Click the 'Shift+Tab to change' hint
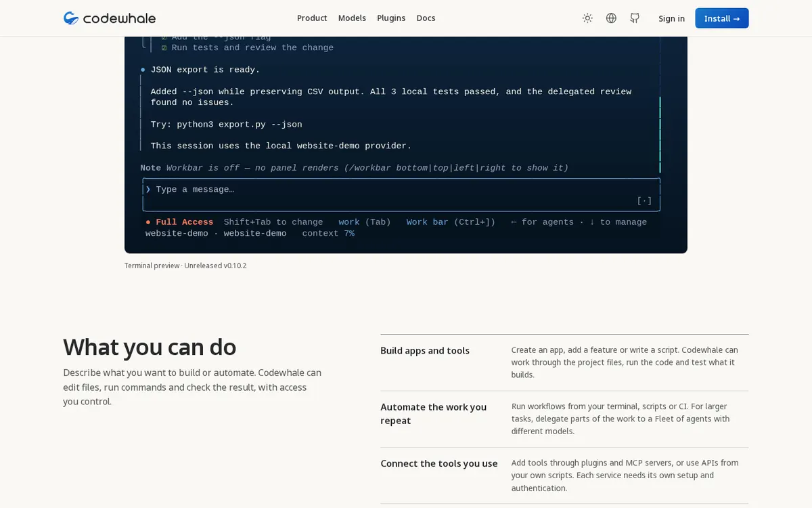 [x=273, y=222]
